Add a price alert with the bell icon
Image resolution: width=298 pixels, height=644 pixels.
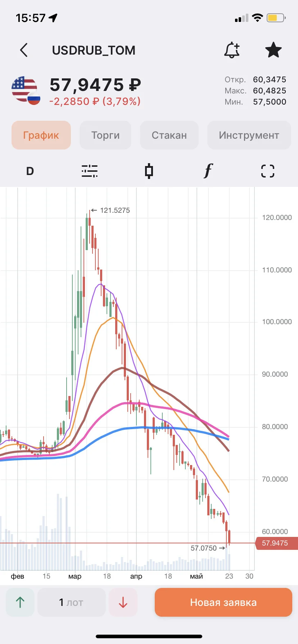click(x=232, y=50)
